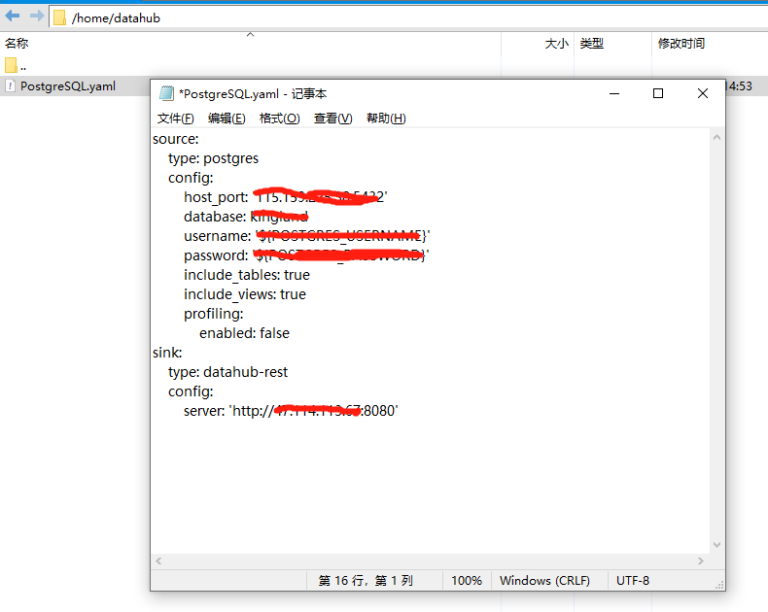Click Notepad horizontal scrollbar right arrow
Screen dimensions: 768x612
pos(698,561)
